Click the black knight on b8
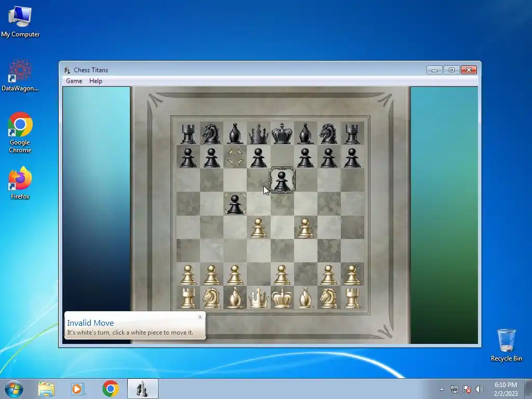This screenshot has width=532, height=399. 211,134
